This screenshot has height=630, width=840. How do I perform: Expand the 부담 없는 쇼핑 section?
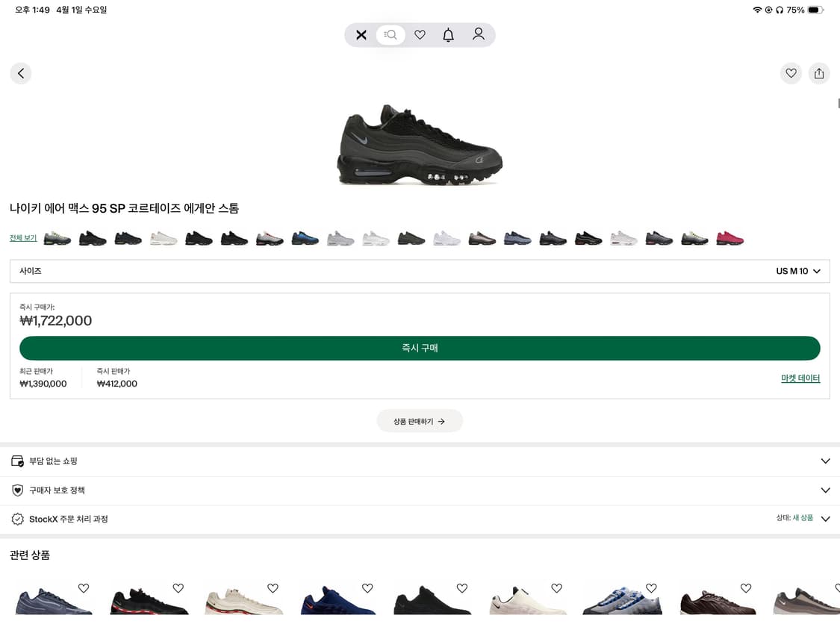pyautogui.click(x=825, y=461)
